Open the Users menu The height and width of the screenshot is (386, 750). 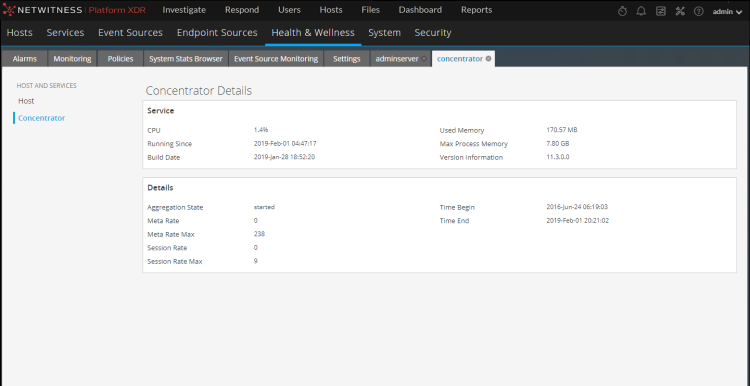[289, 10]
